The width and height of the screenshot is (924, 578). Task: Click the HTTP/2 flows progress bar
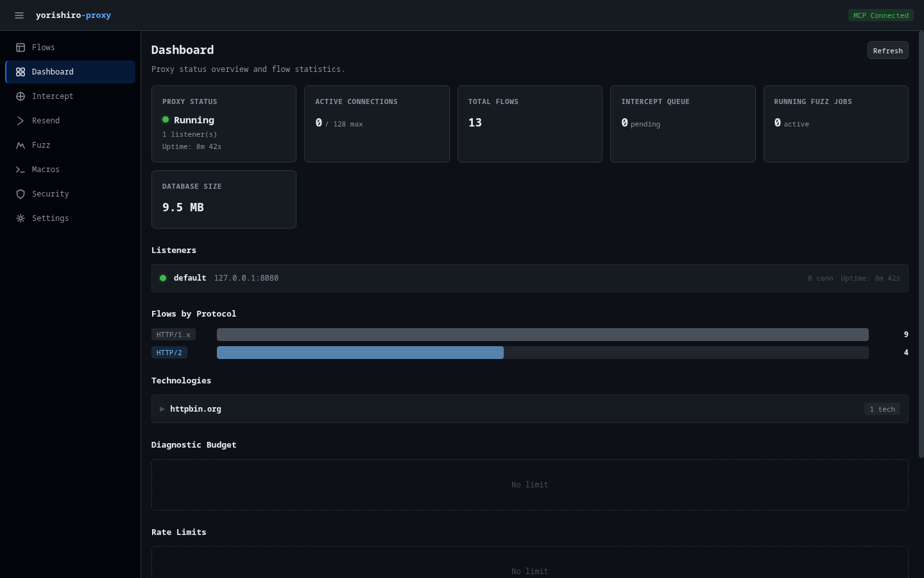(x=542, y=353)
